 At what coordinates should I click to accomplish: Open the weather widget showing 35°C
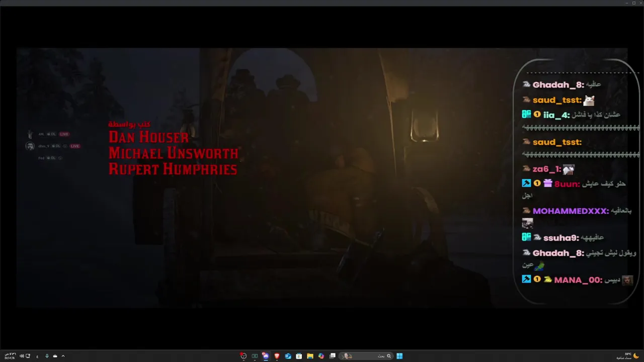click(629, 356)
